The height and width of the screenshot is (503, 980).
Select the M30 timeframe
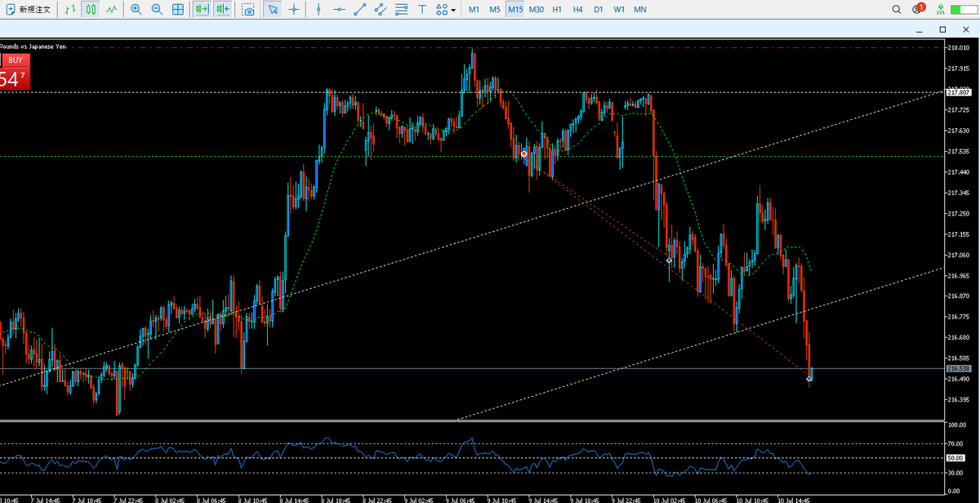(536, 10)
